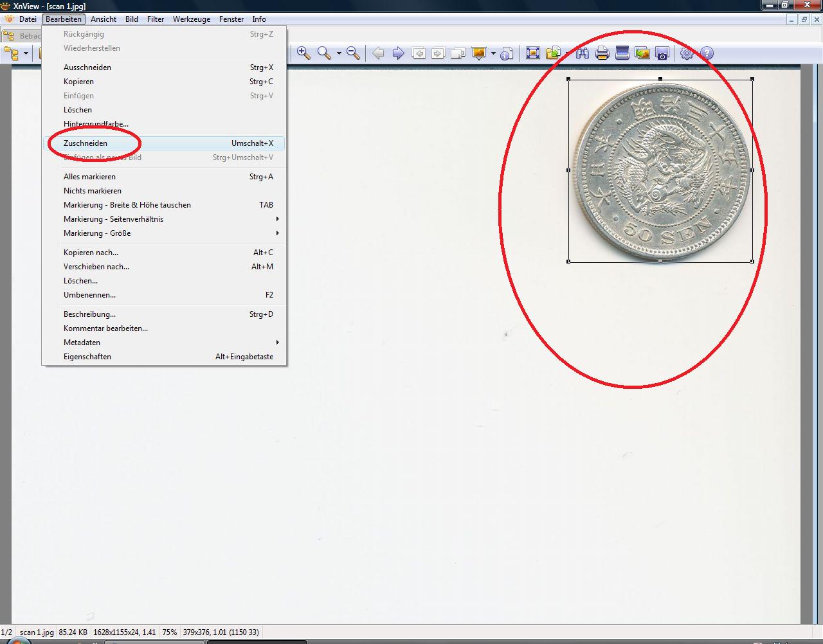Click the screen capture camera icon

click(x=662, y=53)
